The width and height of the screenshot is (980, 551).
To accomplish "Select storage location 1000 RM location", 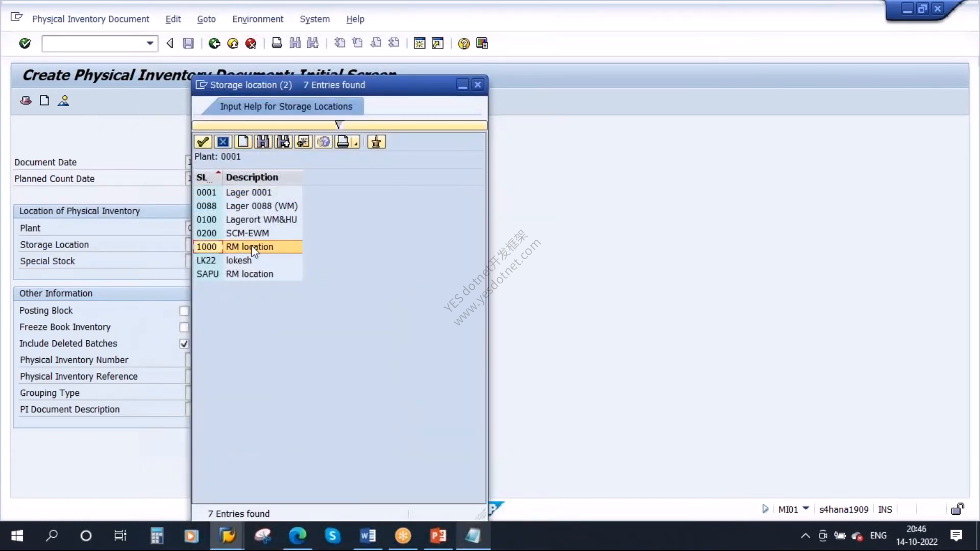I will point(248,247).
